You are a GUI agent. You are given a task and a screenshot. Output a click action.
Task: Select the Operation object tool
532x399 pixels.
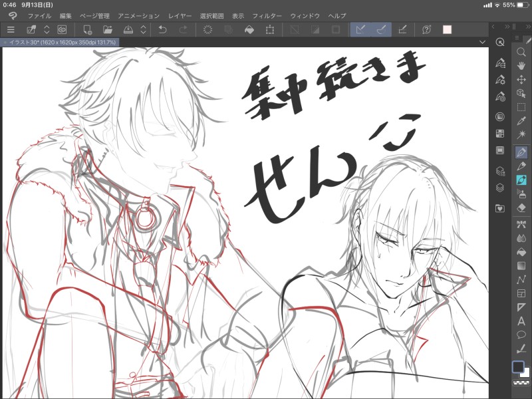coord(521,93)
